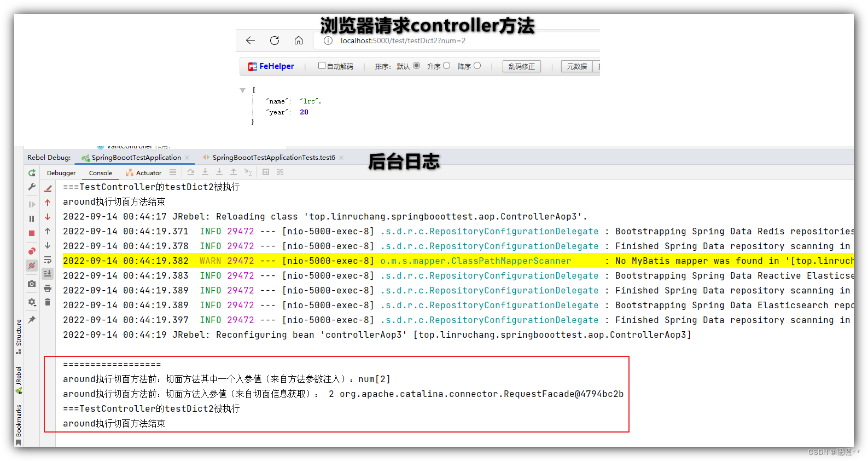This screenshot has height=461, width=868.
Task: Click the FeHelper logo
Action: 271,66
